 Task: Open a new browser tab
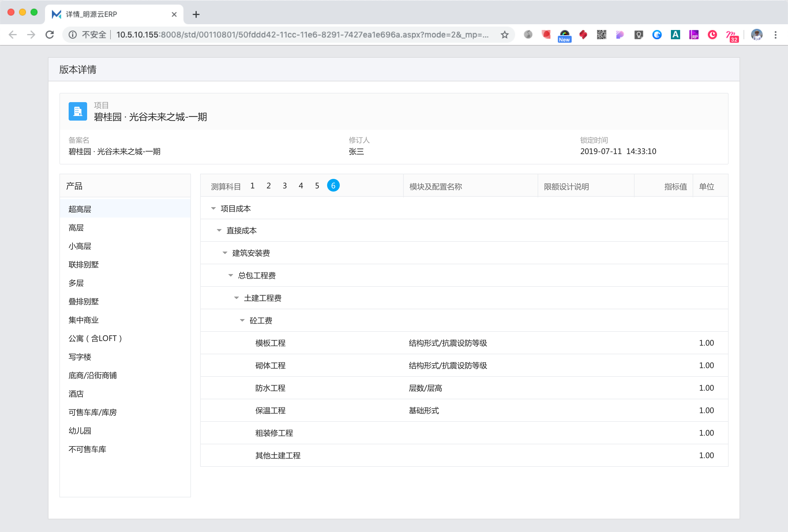196,14
